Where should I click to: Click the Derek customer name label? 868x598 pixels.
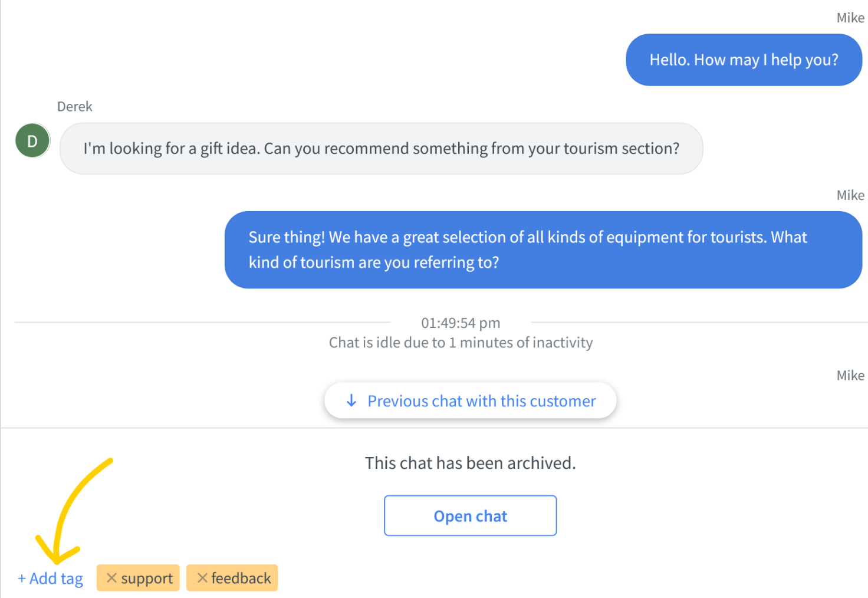75,106
